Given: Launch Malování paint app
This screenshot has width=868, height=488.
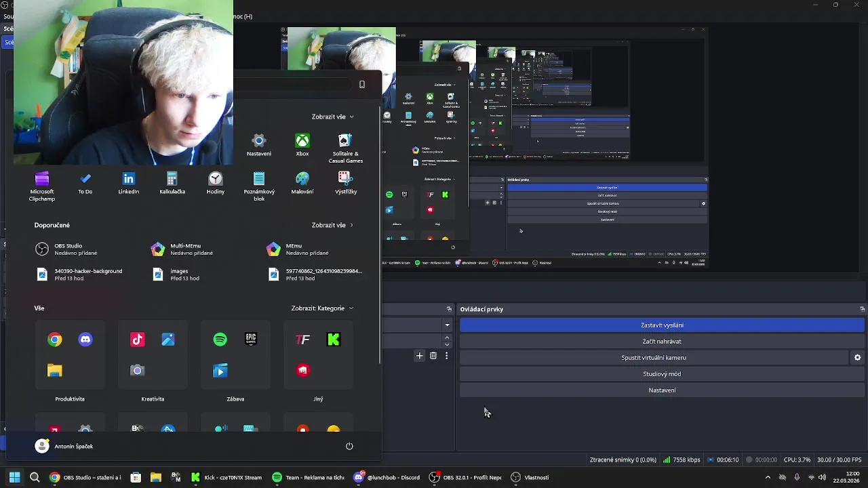Looking at the screenshot, I should click(x=302, y=183).
